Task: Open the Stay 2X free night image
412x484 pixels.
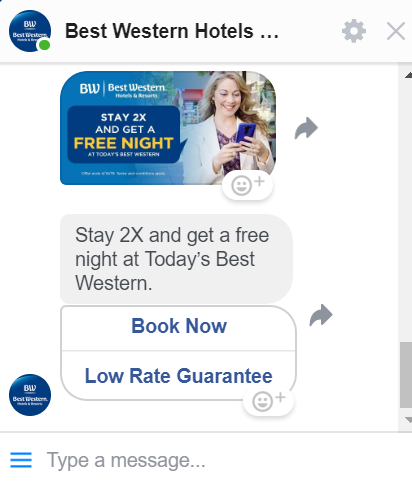Action: tap(168, 128)
